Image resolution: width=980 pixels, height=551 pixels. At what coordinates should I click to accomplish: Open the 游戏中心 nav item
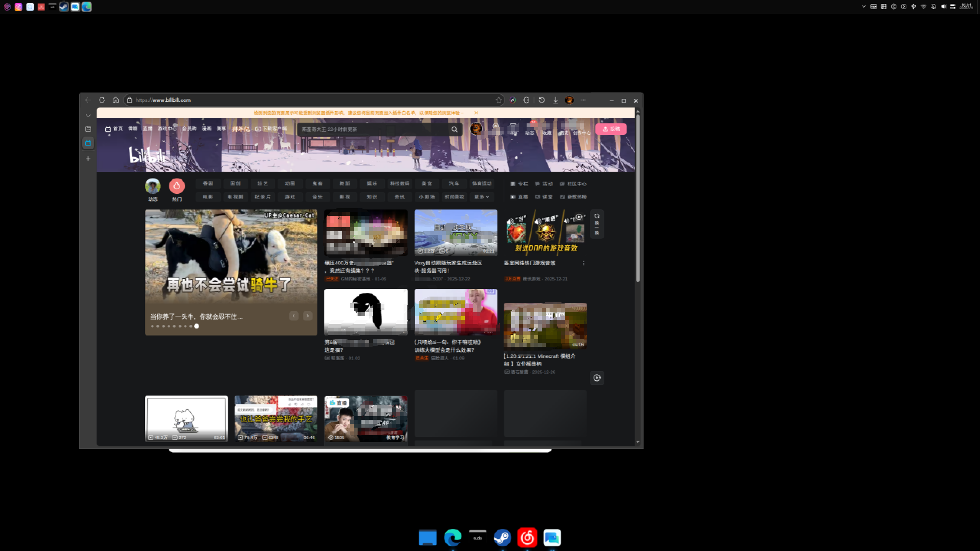click(167, 129)
